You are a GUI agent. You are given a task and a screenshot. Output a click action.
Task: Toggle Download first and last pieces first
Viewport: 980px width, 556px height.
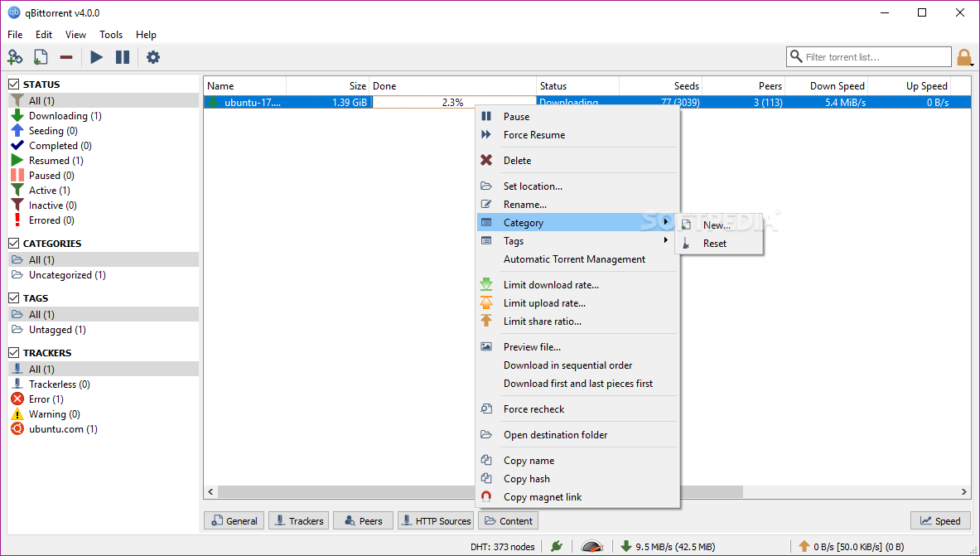pos(577,383)
